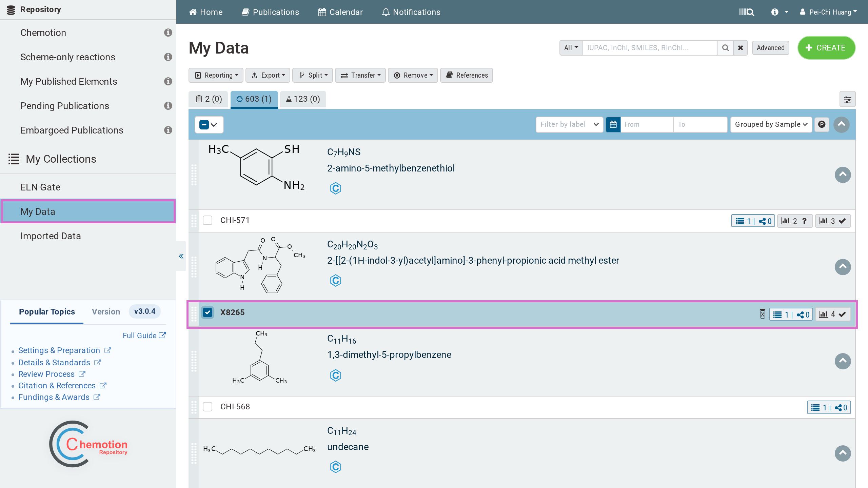868x488 pixels.
Task: Focus the IUPAC, InChI, SMILES search field
Action: (650, 48)
